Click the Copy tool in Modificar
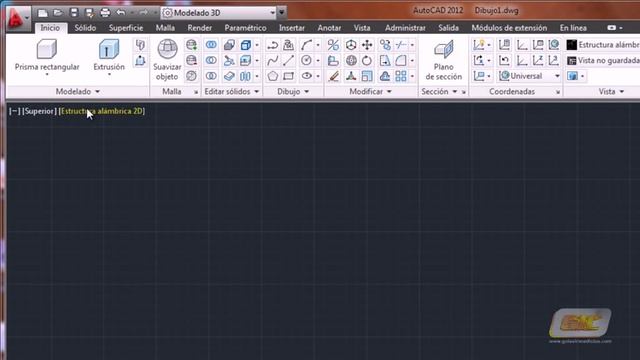640x360 pixels. coord(385,45)
